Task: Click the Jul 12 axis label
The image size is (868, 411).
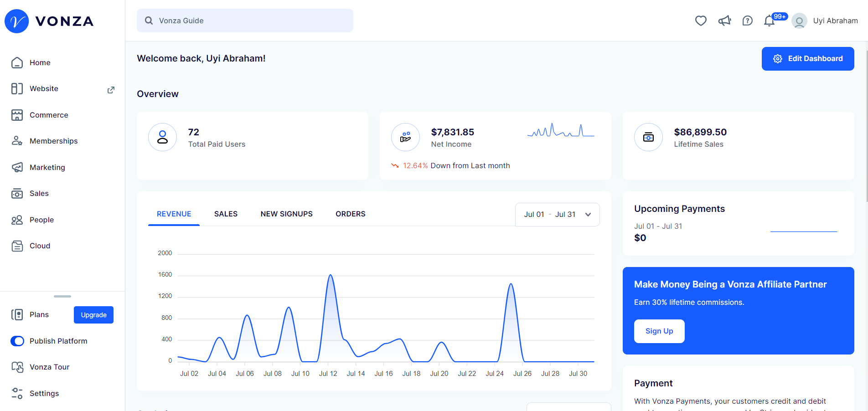Action: coord(328,374)
